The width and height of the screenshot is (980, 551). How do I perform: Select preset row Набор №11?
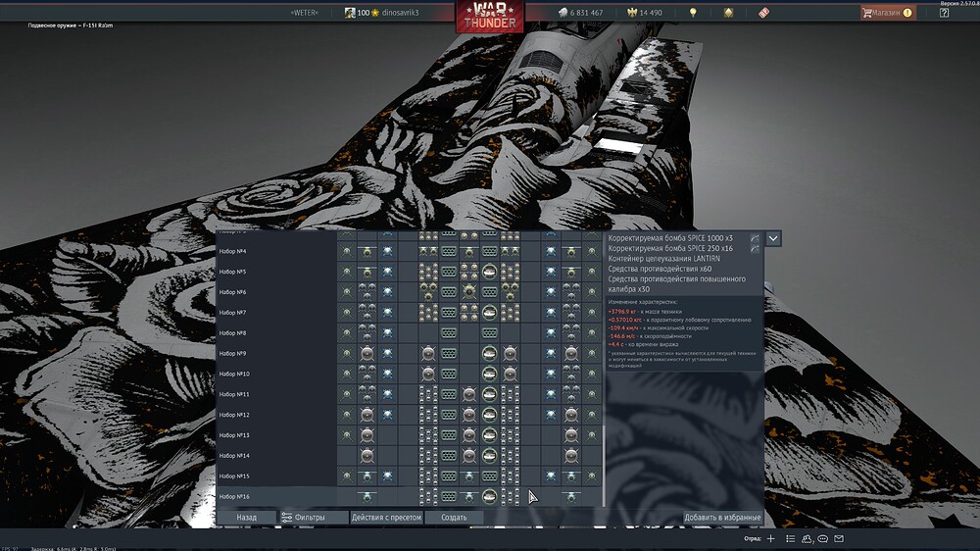tap(409, 395)
